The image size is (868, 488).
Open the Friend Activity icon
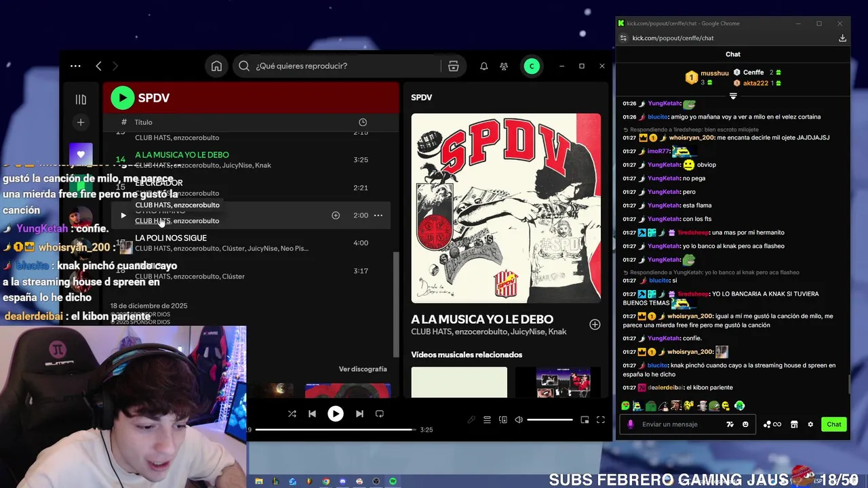[504, 66]
